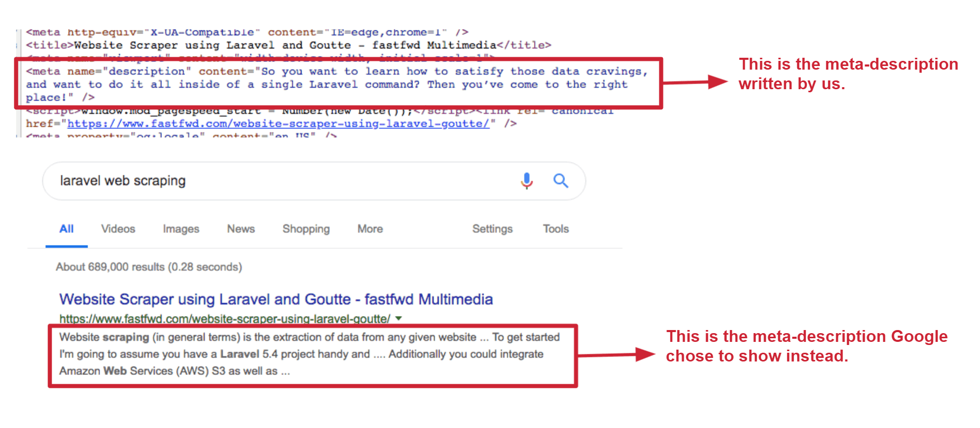
Task: Open the dropdown arrow beside fastfwd URL
Action: (398, 319)
